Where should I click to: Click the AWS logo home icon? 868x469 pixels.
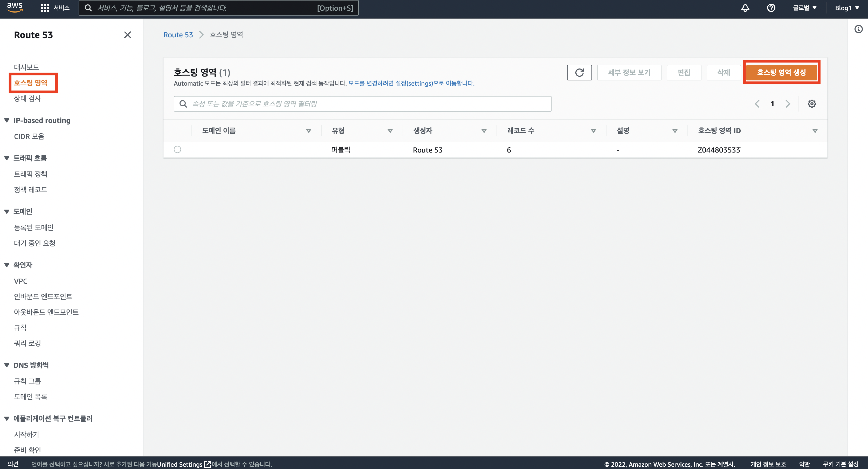(x=15, y=8)
